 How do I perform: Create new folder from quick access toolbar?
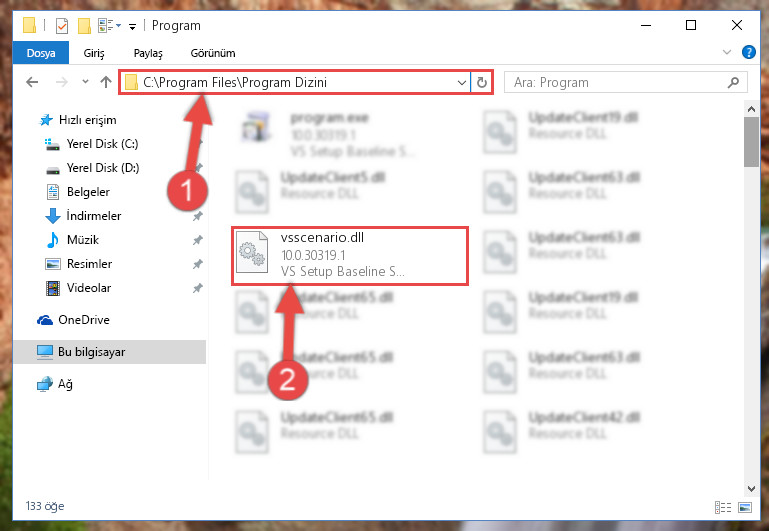pyautogui.click(x=84, y=25)
